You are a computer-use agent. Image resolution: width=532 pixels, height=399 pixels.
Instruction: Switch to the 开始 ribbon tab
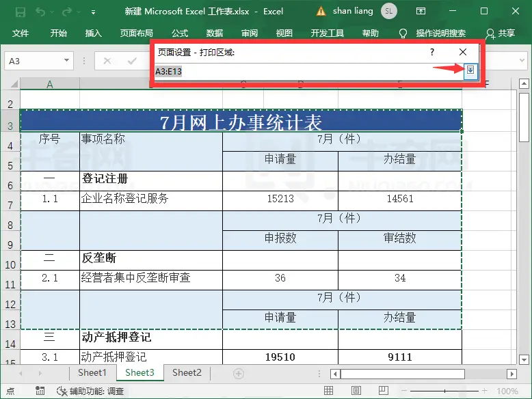(x=58, y=33)
